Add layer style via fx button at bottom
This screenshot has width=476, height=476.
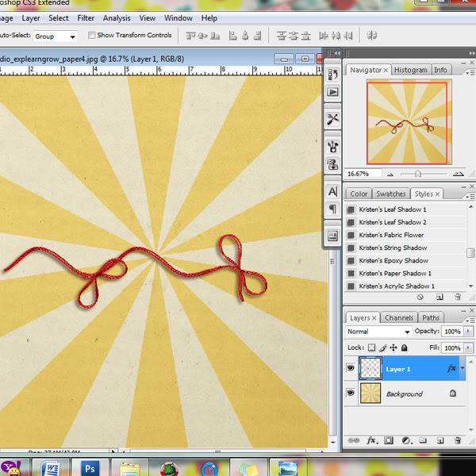click(371, 440)
